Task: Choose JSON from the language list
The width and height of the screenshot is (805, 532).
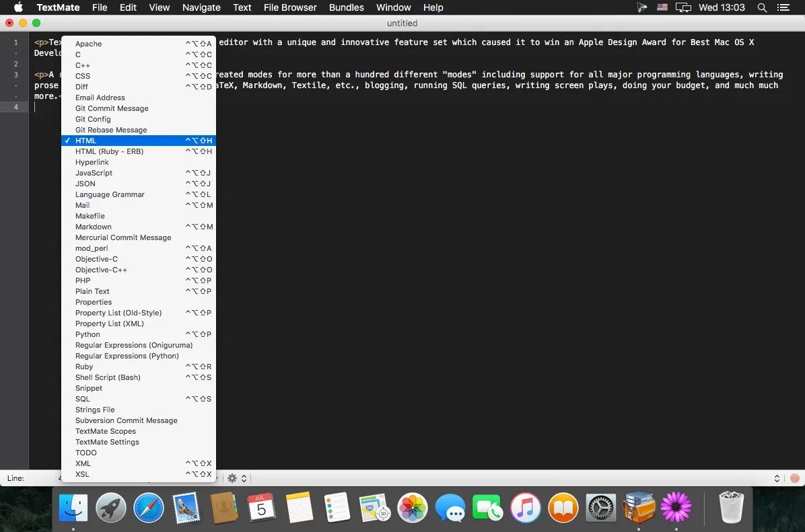Action: pos(139,184)
